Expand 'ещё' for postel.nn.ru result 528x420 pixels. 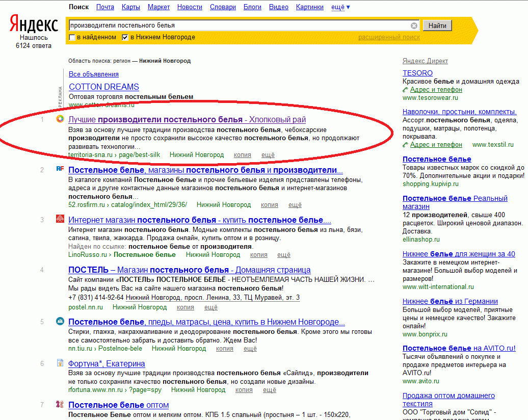211,307
